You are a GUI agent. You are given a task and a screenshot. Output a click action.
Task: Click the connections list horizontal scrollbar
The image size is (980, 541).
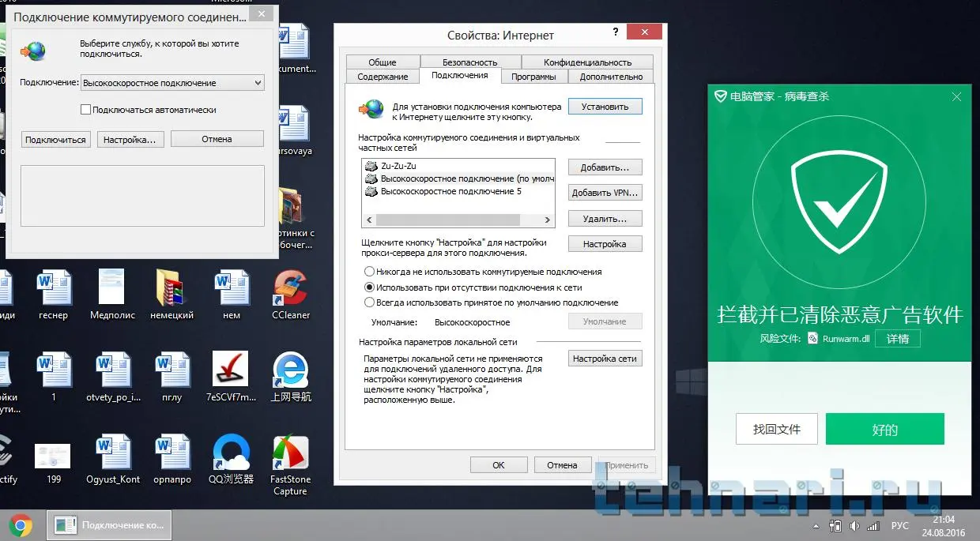[x=458, y=220]
